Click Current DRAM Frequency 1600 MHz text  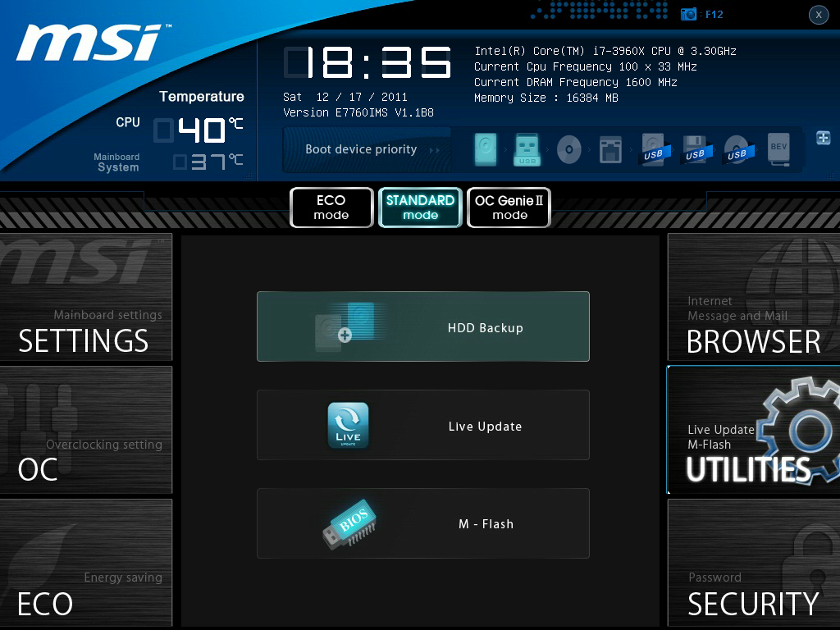click(575, 82)
